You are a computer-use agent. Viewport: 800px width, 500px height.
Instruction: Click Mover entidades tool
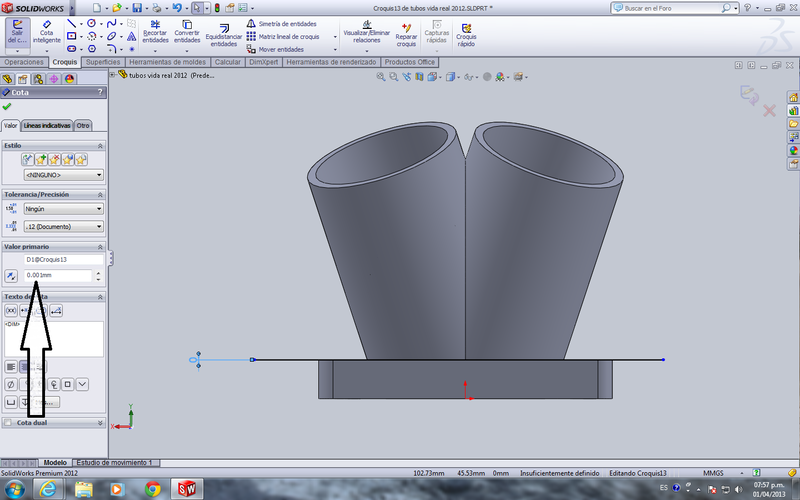click(x=276, y=49)
